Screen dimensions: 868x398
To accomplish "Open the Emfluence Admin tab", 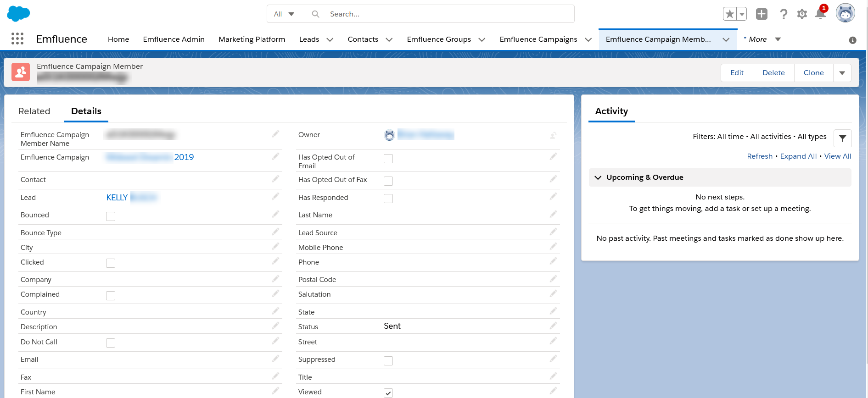I will point(174,39).
